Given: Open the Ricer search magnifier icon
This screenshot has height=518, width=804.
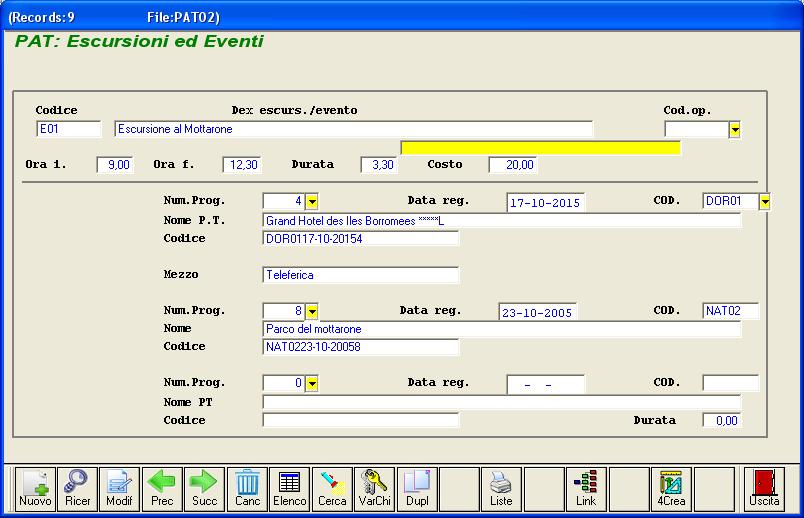Looking at the screenshot, I should click(x=77, y=489).
